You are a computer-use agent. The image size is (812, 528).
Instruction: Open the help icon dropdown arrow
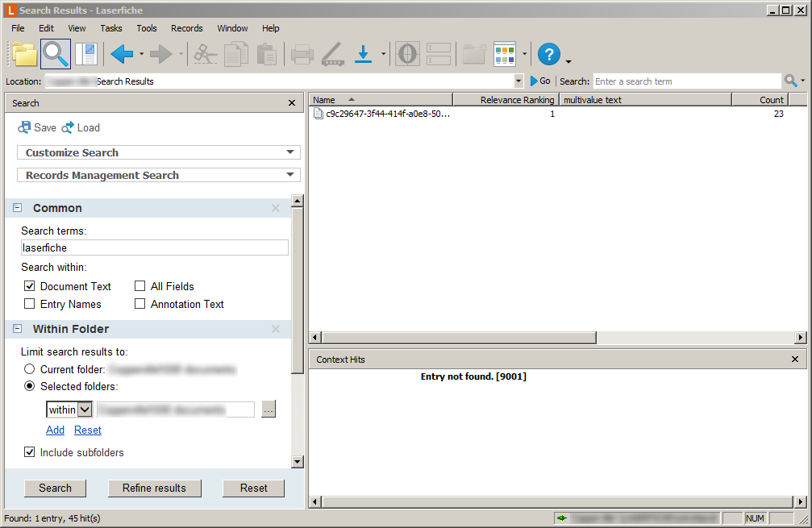(x=568, y=61)
